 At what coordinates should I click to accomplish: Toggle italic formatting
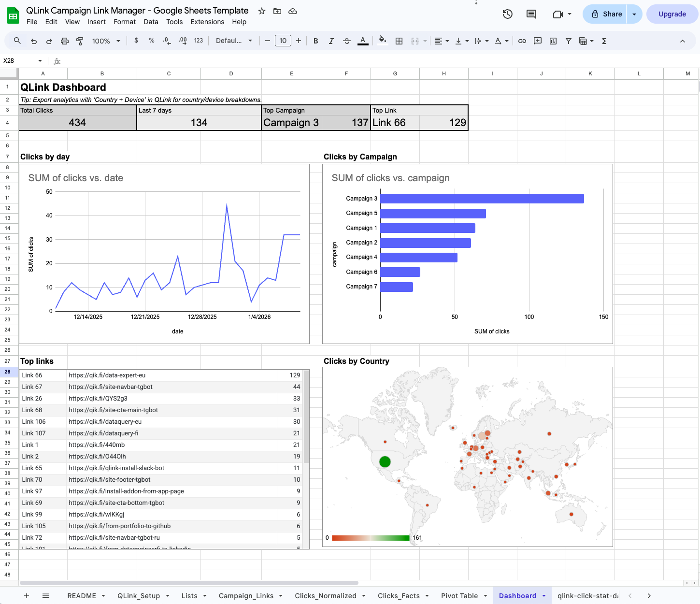click(331, 41)
